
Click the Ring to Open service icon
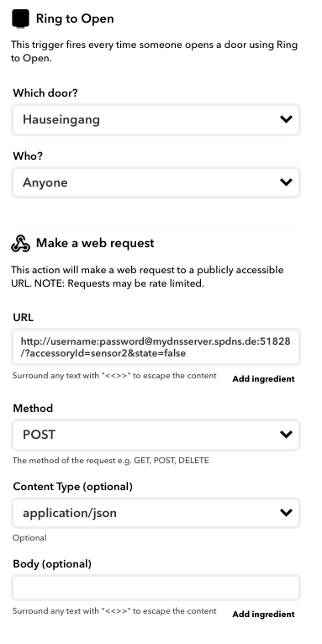[20, 18]
